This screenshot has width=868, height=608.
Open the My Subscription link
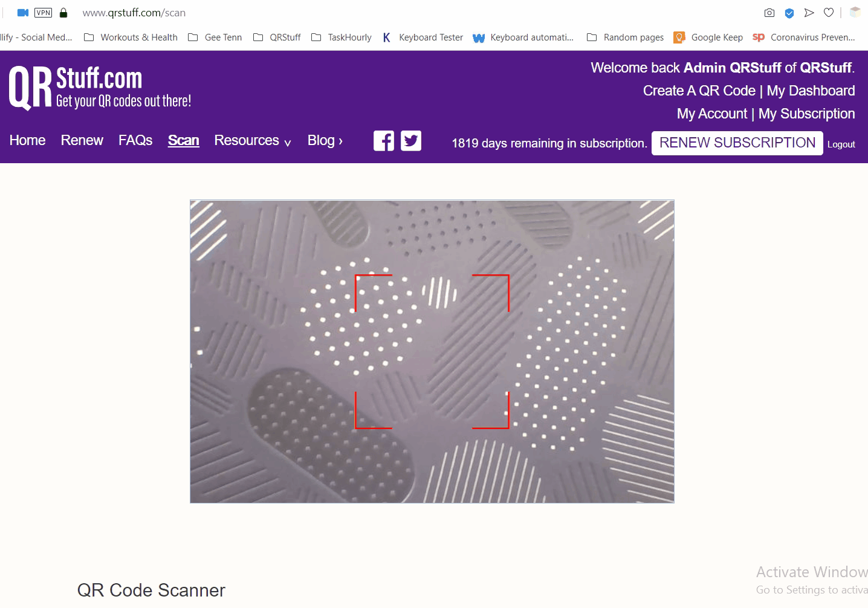point(807,114)
